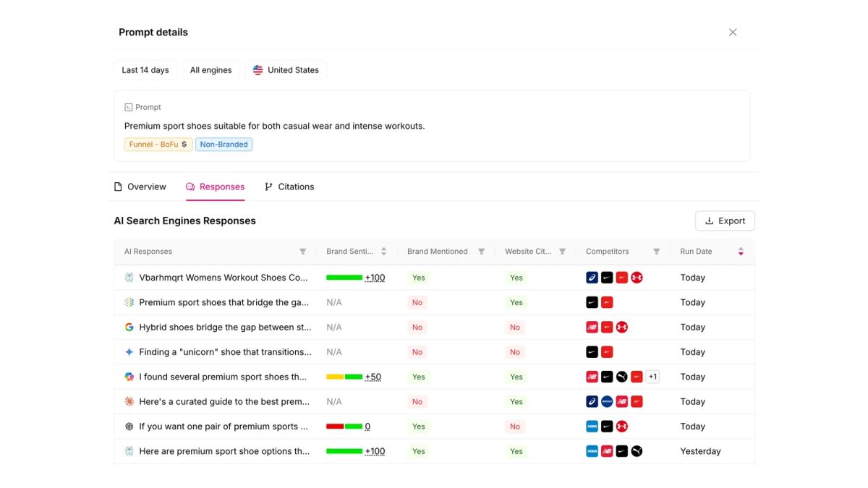
Task: Sort by Brand Sentiment column arrows
Action: [x=383, y=252]
